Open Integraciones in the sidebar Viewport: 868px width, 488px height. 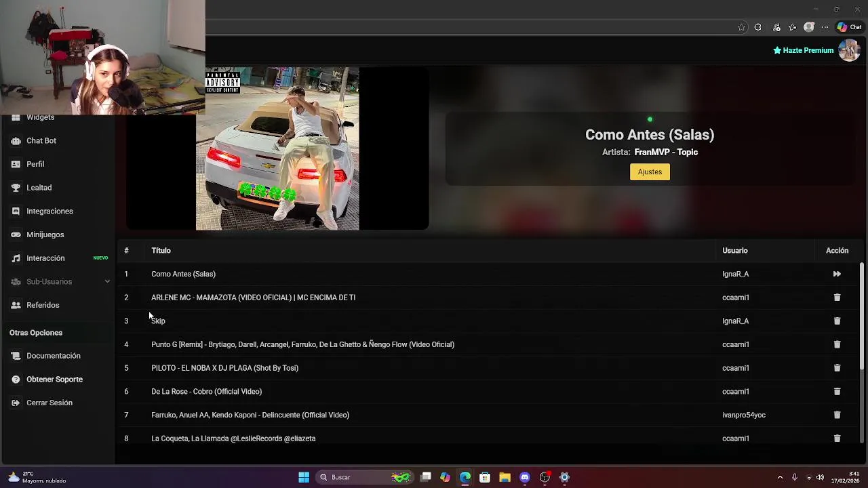[50, 211]
